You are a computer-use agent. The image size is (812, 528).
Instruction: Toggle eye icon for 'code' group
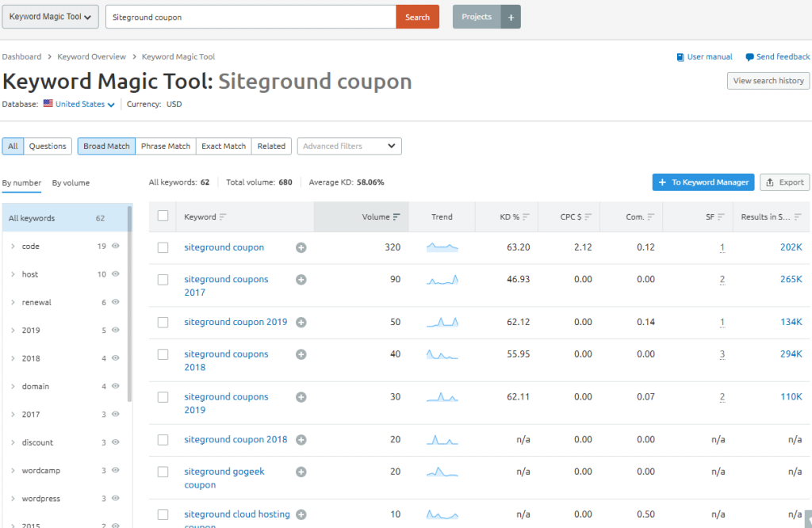(116, 246)
